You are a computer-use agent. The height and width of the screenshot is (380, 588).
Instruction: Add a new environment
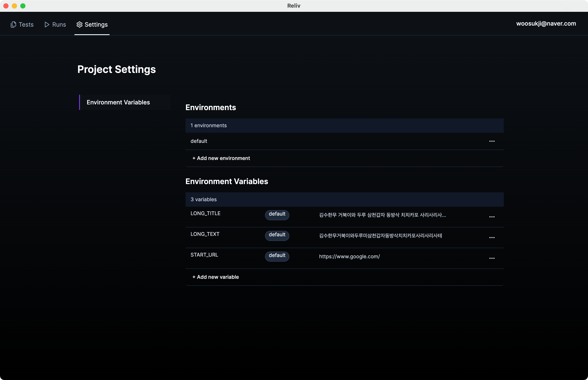[221, 158]
